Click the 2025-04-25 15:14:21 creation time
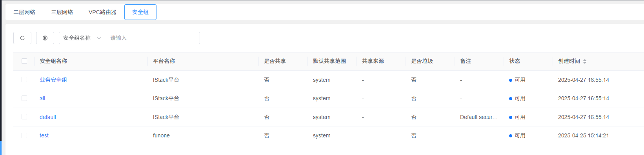 tap(584, 135)
